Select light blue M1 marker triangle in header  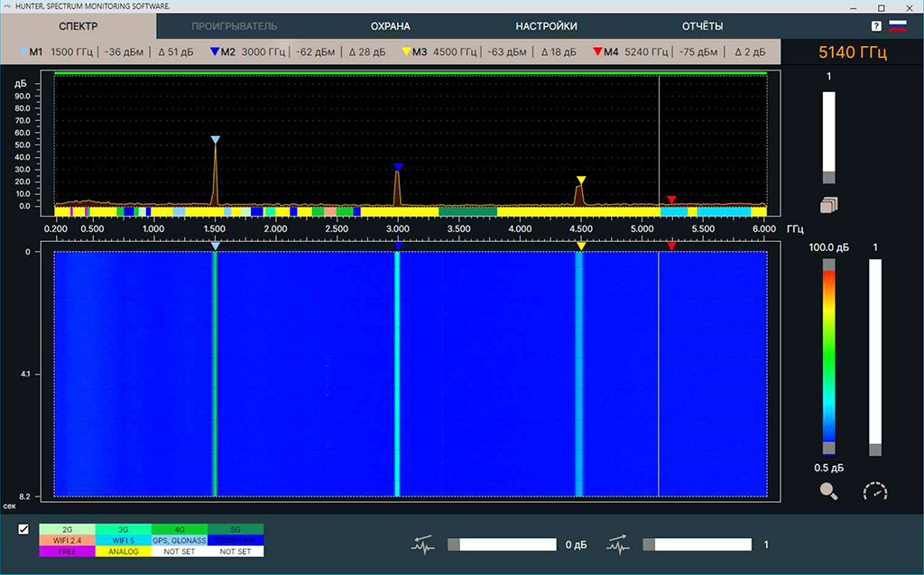(x=23, y=51)
